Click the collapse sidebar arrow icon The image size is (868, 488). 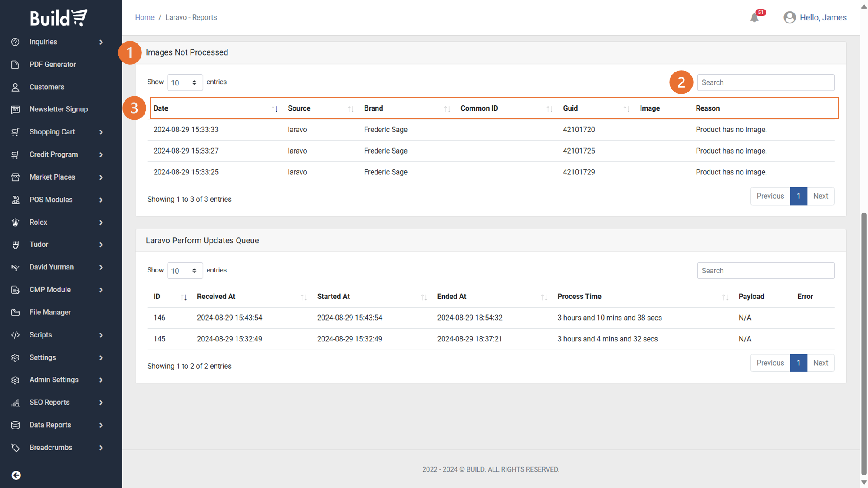[16, 475]
